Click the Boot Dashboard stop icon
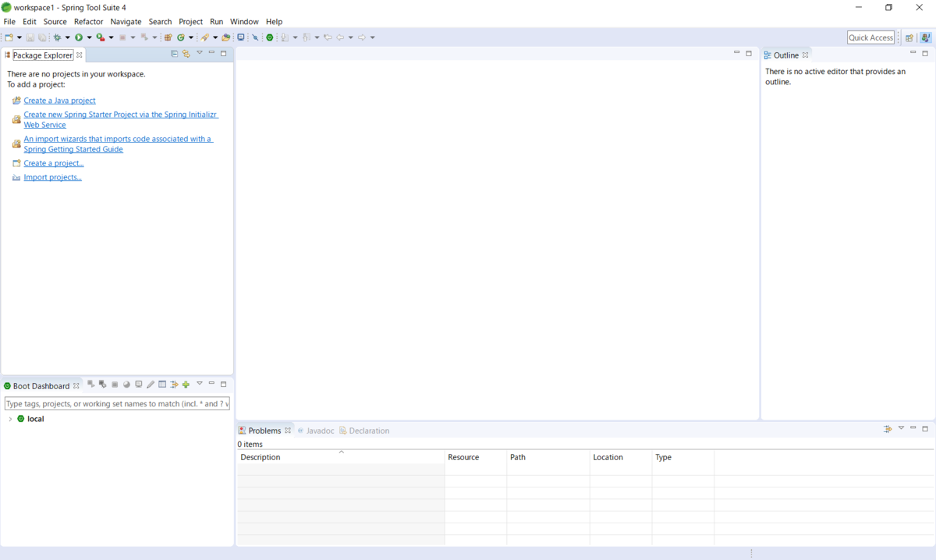The width and height of the screenshot is (936, 560). click(x=115, y=385)
